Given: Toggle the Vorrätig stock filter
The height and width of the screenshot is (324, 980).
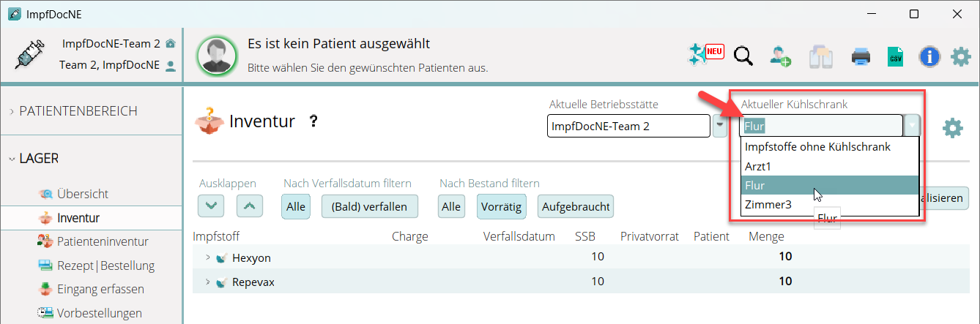Looking at the screenshot, I should pyautogui.click(x=502, y=207).
